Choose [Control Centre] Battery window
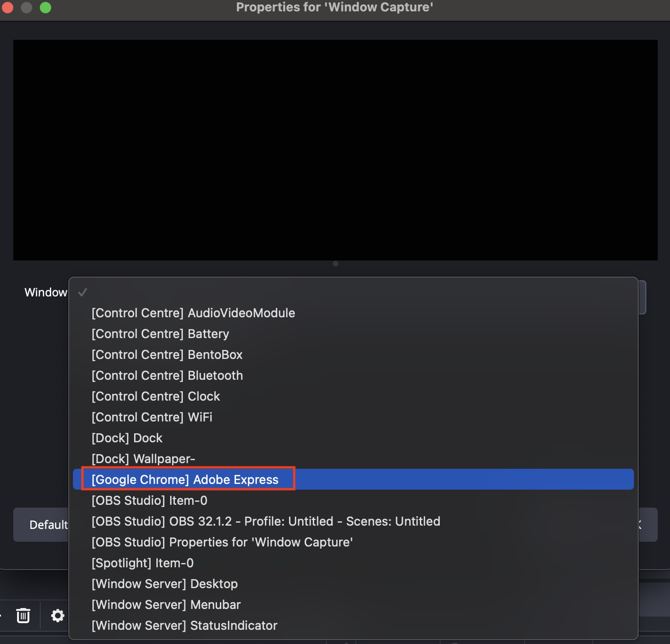 (x=353, y=334)
